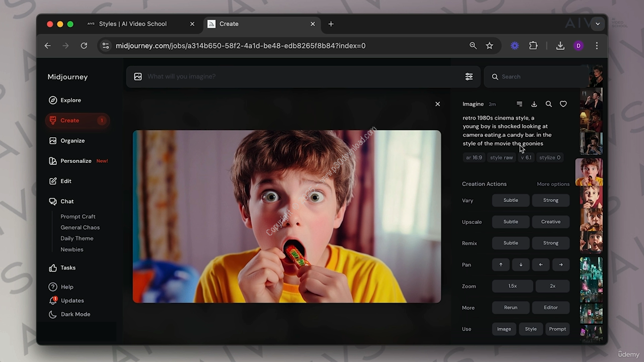Open the Create section
This screenshot has height=362, width=644.
click(x=77, y=120)
